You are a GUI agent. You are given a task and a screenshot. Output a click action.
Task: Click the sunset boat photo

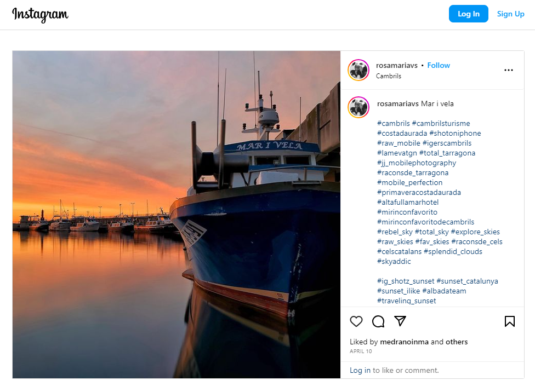tap(176, 214)
